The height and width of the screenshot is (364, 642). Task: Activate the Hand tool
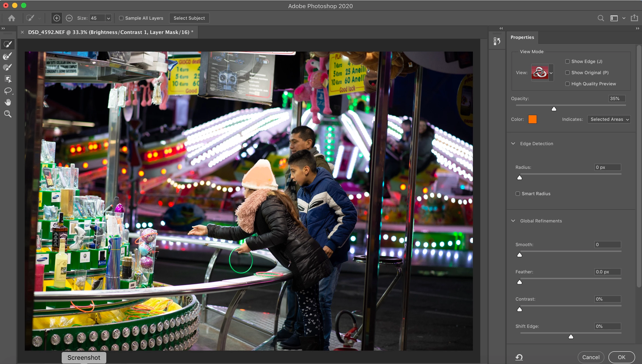pos(8,102)
